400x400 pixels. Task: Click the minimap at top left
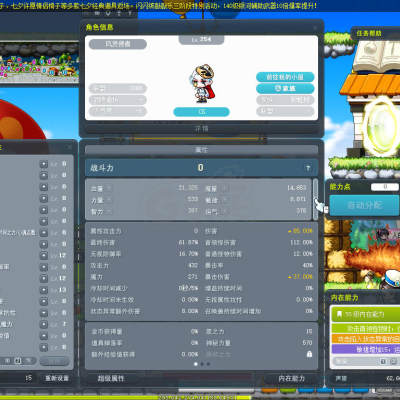[x=39, y=63]
